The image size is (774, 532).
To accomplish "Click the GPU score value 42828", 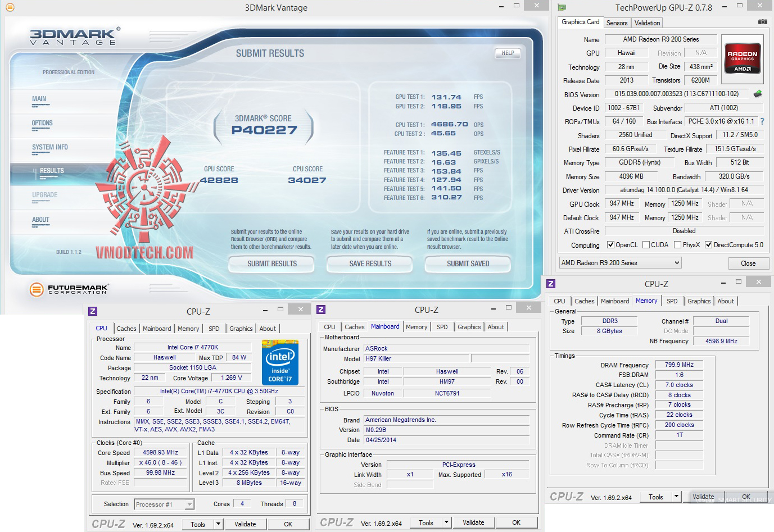I will click(x=219, y=180).
